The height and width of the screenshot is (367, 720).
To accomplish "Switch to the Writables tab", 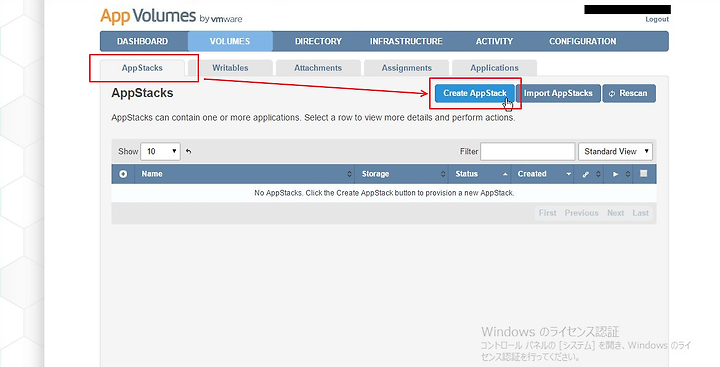I will tap(230, 68).
